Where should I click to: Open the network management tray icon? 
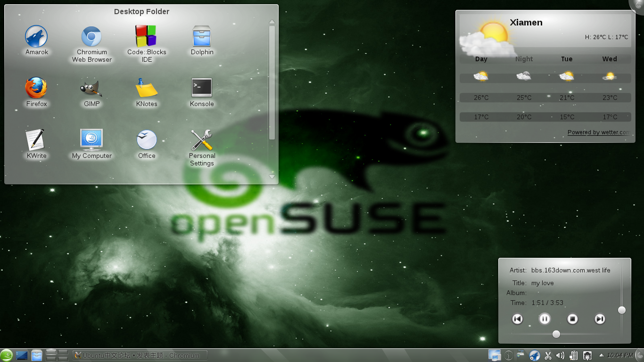[587, 355]
